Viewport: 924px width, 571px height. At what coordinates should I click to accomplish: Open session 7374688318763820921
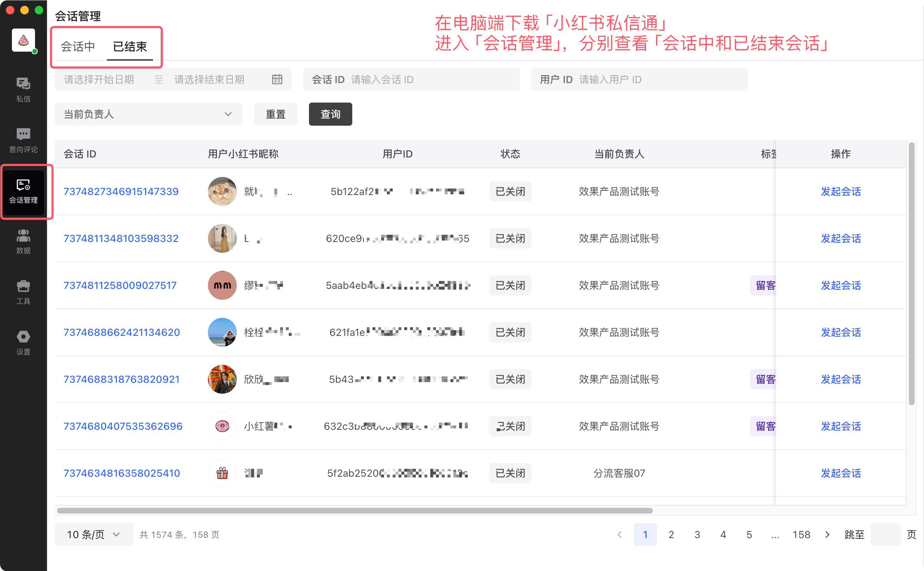point(122,379)
